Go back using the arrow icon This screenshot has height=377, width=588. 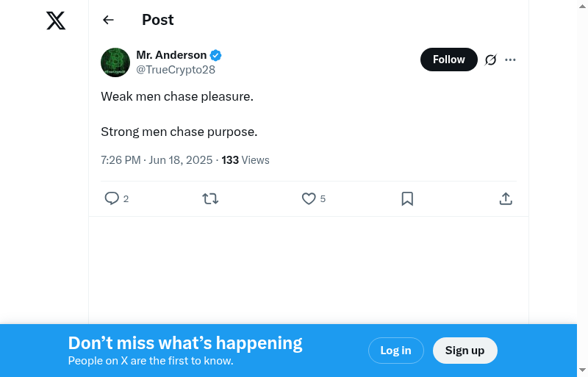click(x=109, y=20)
